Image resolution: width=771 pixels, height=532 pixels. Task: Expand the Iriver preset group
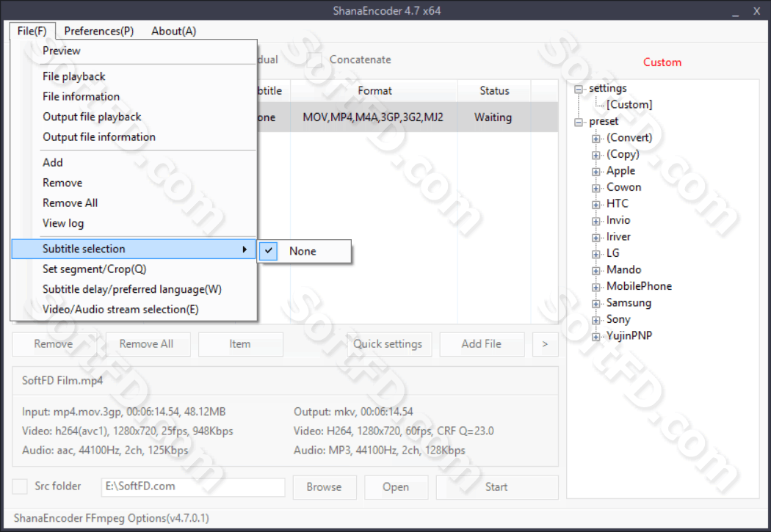click(596, 238)
